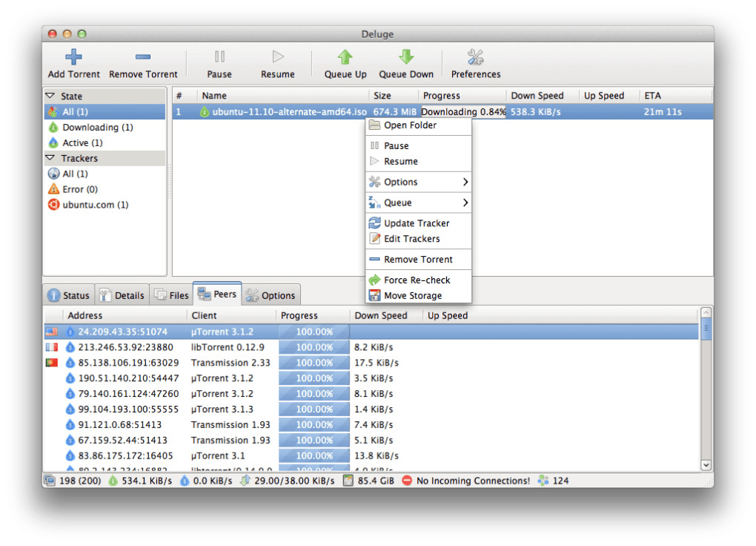Switch to the Status tab
Viewport: 756px width, 546px height.
[x=69, y=295]
